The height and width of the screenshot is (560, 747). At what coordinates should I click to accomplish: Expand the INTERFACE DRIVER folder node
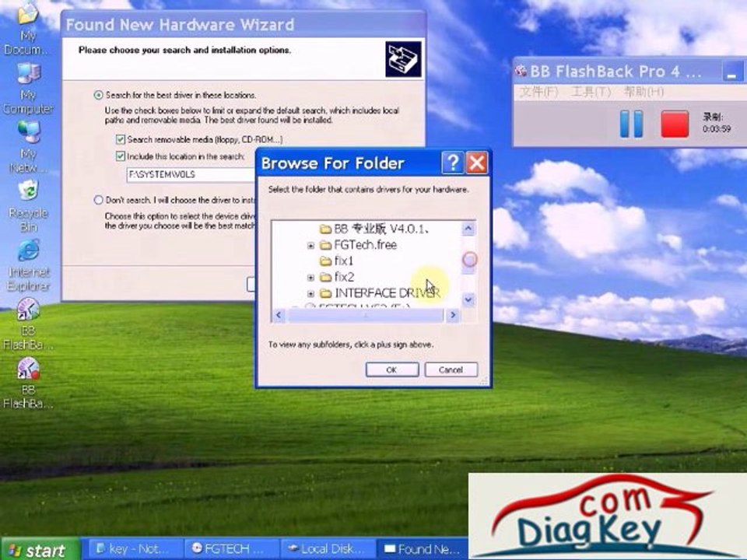point(310,293)
